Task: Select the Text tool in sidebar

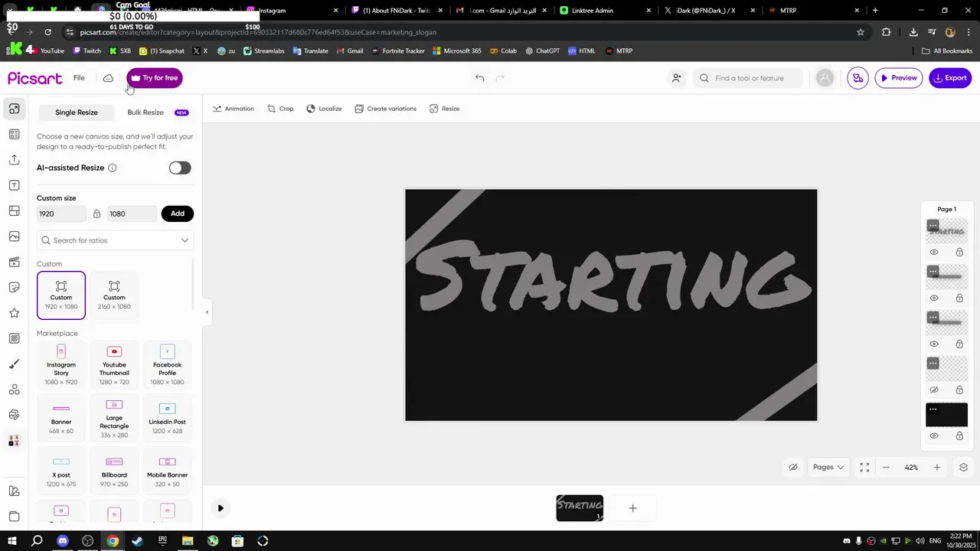Action: 14,185
